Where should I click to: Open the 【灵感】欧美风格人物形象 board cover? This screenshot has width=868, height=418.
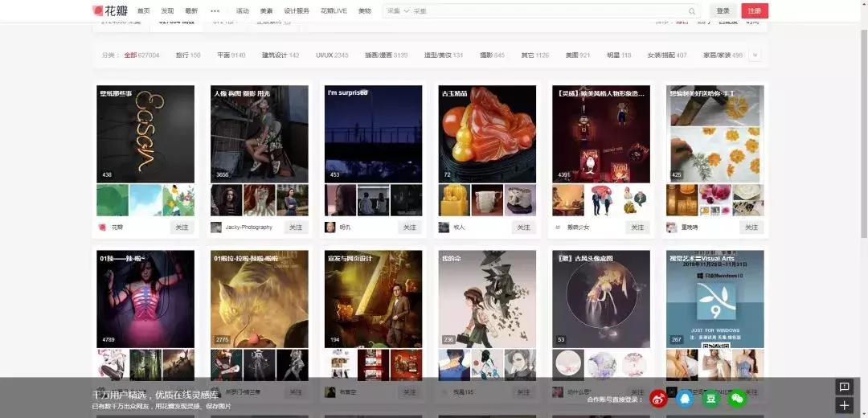pyautogui.click(x=601, y=134)
